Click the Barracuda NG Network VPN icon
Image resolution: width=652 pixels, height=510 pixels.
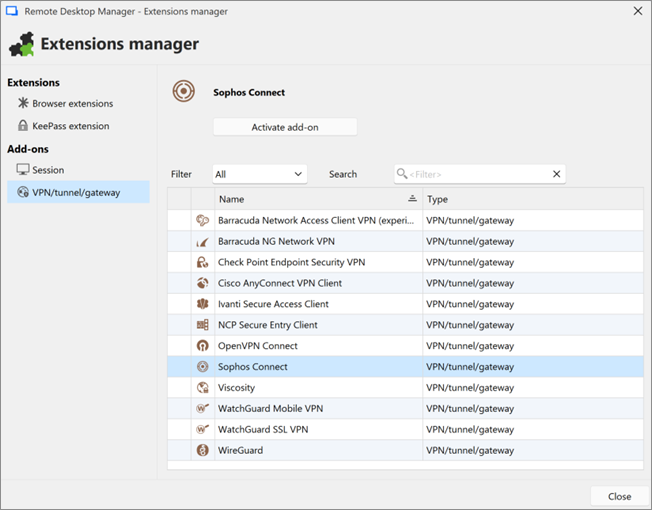[203, 241]
